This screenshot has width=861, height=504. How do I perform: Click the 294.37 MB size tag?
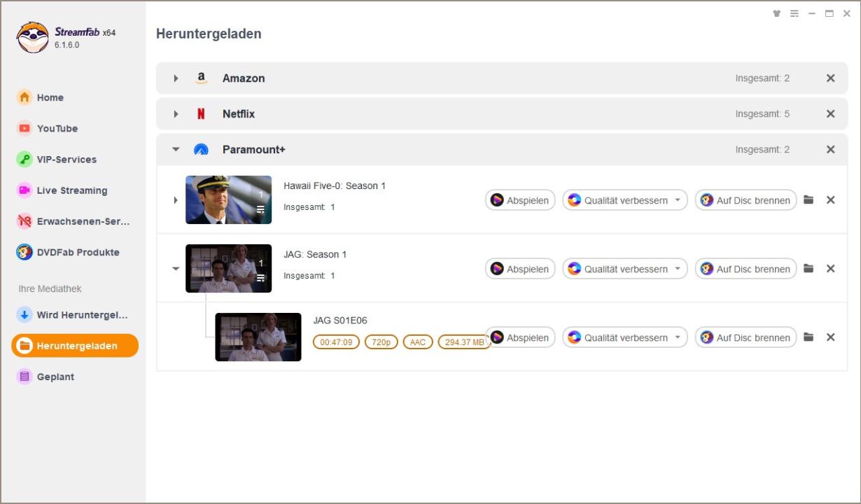pos(465,342)
